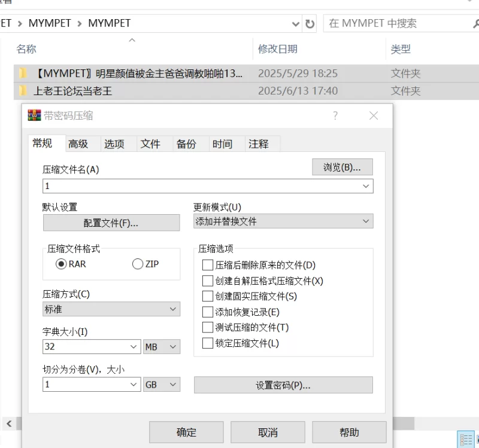Click the refresh icon in address bar
Image resolution: width=479 pixels, height=448 pixels.
click(x=310, y=23)
